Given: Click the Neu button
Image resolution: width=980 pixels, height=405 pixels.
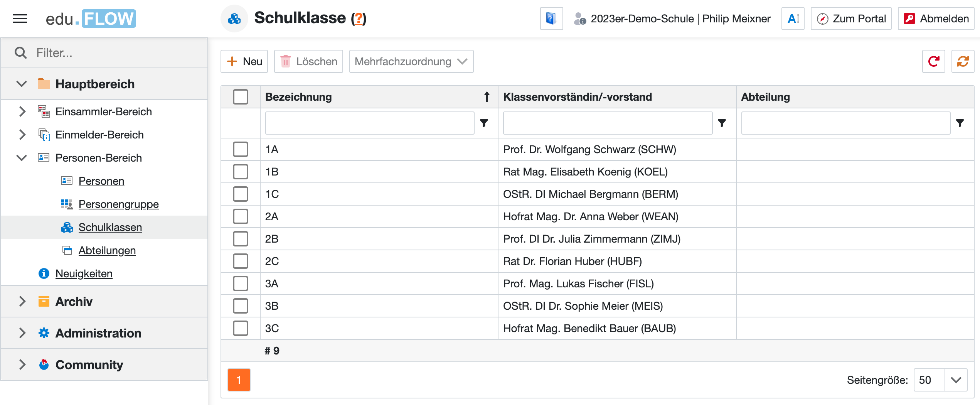Looking at the screenshot, I should click(x=244, y=61).
